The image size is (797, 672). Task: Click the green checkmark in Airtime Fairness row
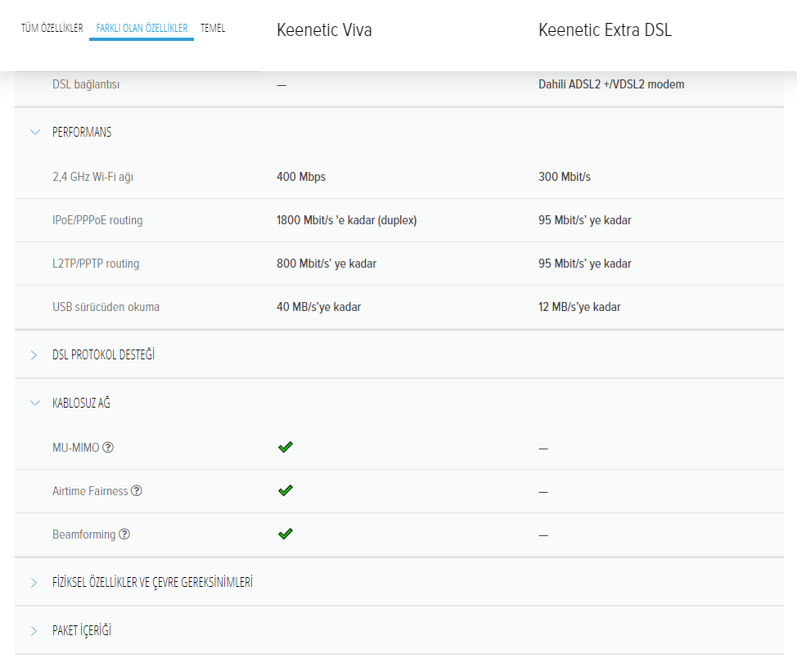tap(285, 490)
